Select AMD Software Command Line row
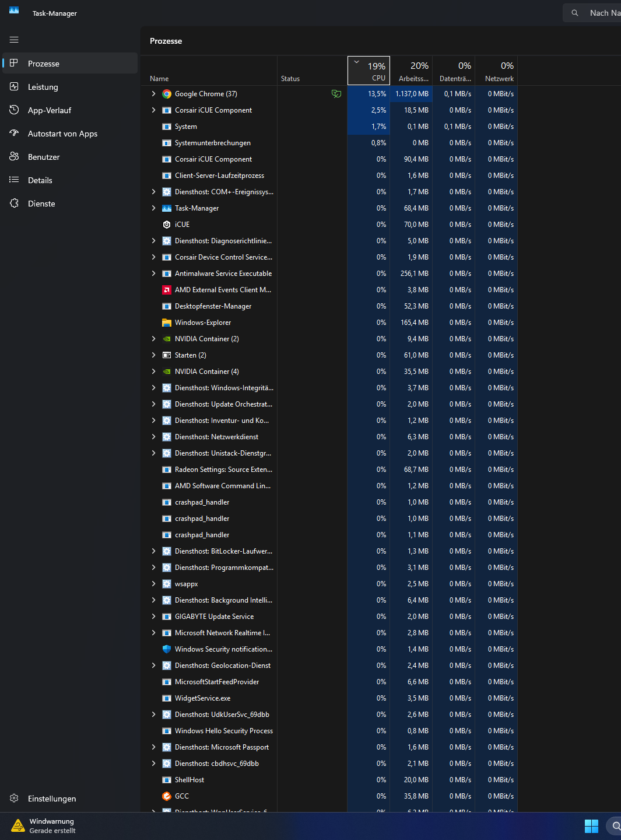 click(329, 486)
